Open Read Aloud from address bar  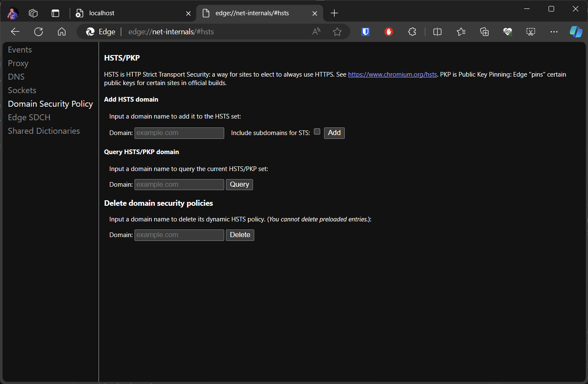tap(316, 32)
